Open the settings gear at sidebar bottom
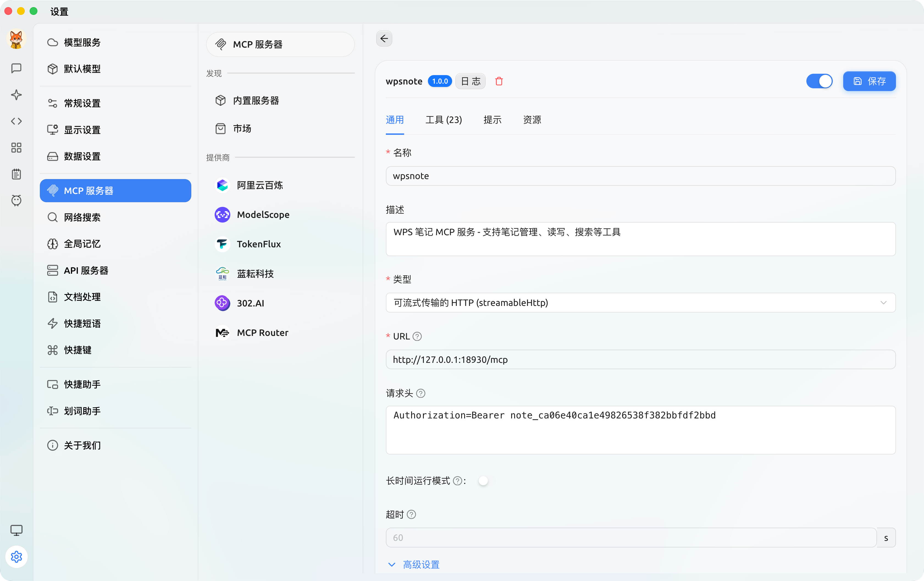 coord(16,557)
